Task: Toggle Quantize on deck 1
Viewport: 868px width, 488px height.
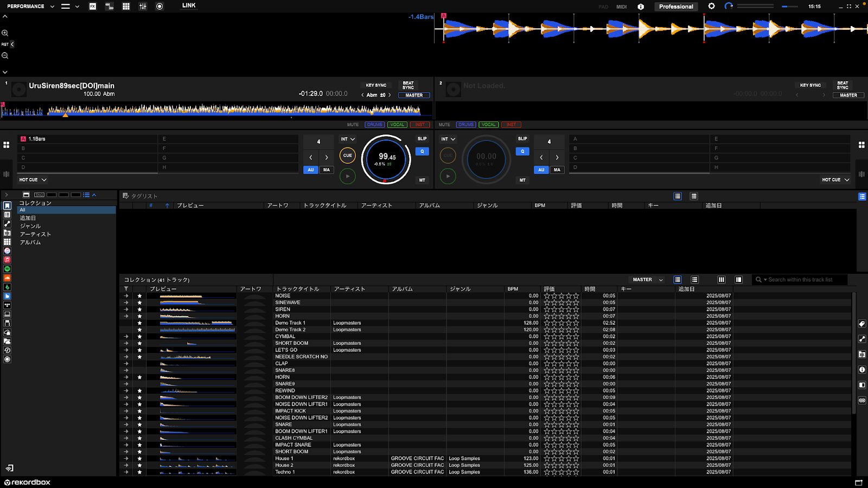Action: tap(422, 152)
